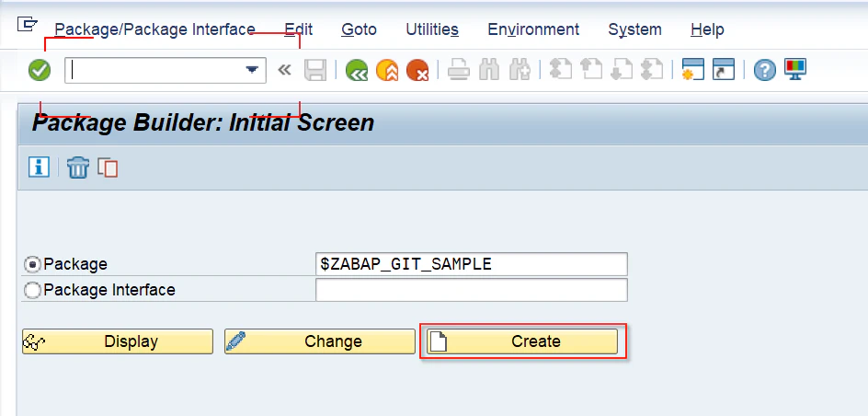
Task: Select the Package radio button
Action: point(33,265)
